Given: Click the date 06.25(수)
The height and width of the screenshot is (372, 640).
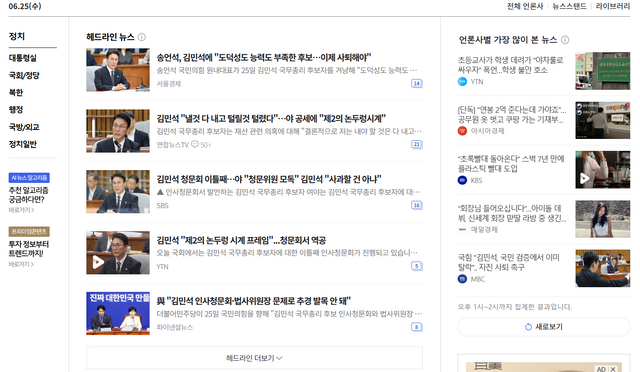Looking at the screenshot, I should click(25, 6).
